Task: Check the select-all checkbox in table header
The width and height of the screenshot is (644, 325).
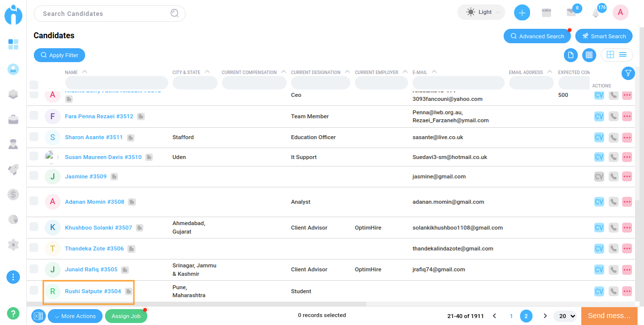Action: [34, 84]
